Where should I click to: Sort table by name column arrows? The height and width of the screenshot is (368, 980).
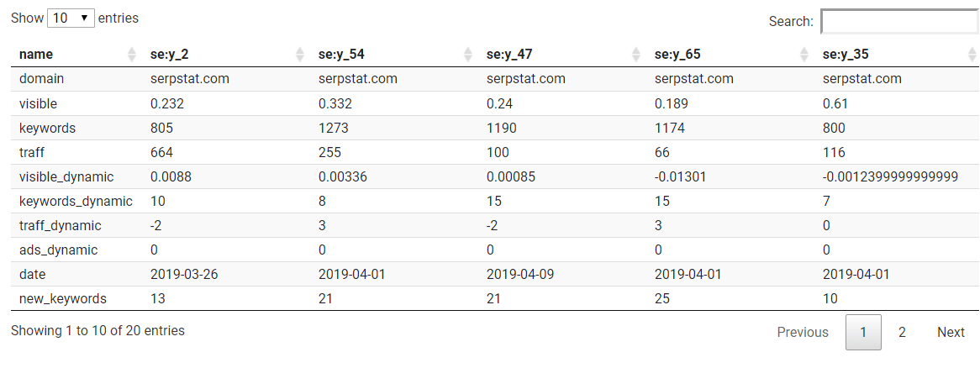(132, 55)
